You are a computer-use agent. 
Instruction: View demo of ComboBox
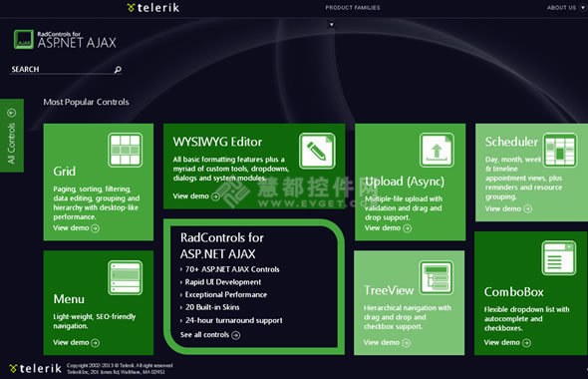point(507,342)
